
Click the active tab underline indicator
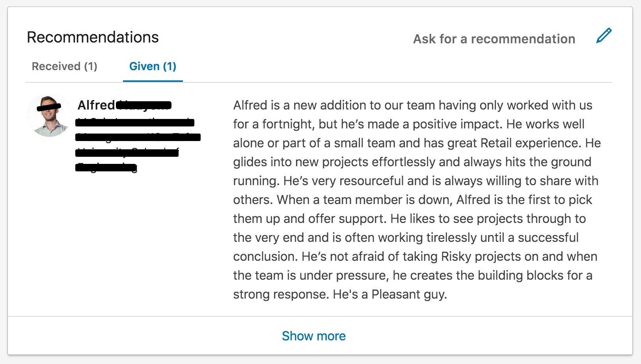tap(153, 82)
